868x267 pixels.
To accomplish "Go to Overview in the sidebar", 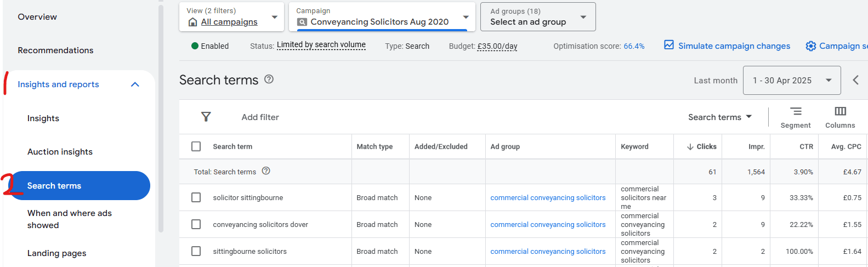I will [x=37, y=17].
